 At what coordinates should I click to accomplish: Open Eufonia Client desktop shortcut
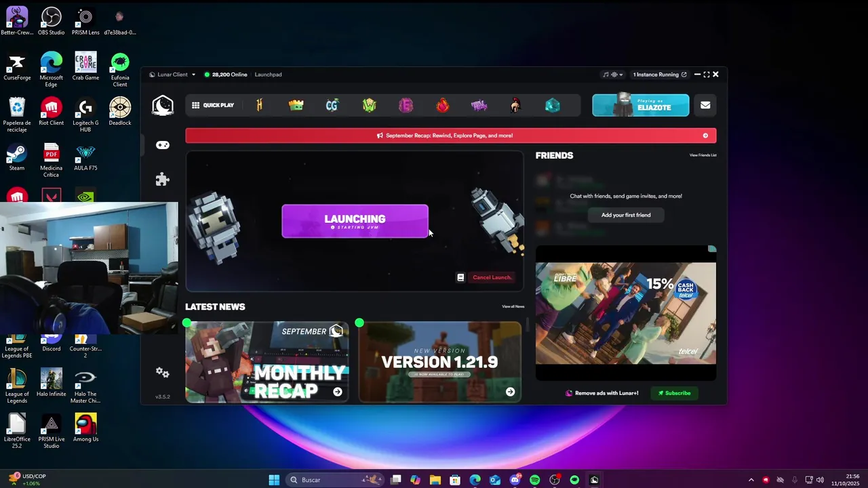click(120, 70)
